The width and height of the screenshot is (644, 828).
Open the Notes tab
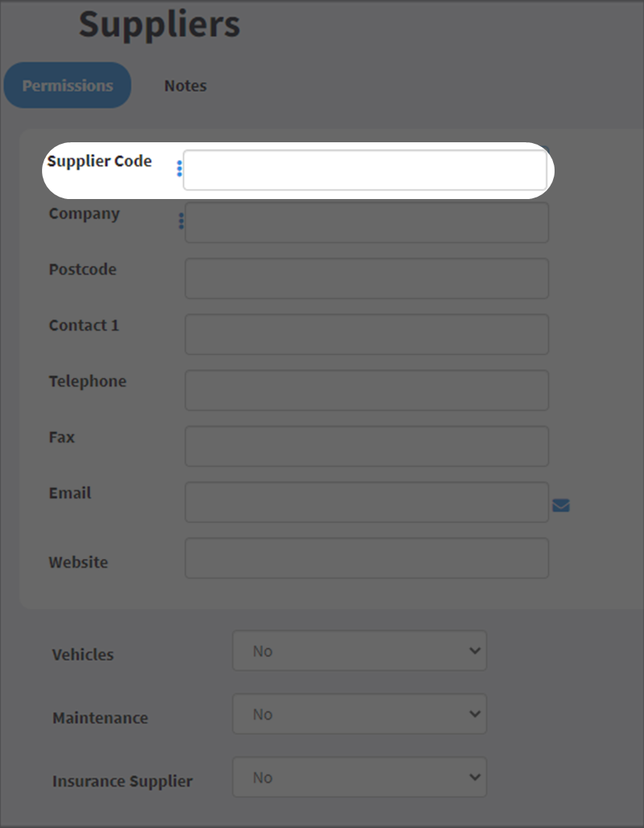185,86
